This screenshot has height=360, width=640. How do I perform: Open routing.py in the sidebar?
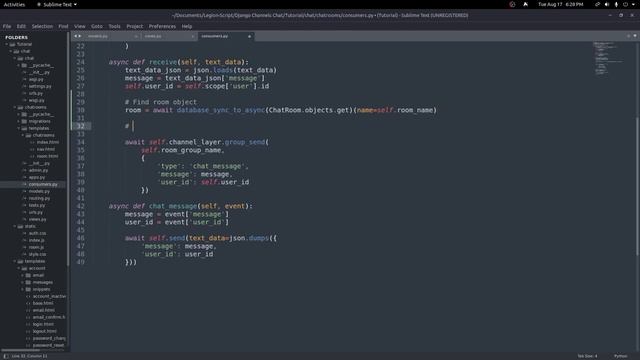39,198
